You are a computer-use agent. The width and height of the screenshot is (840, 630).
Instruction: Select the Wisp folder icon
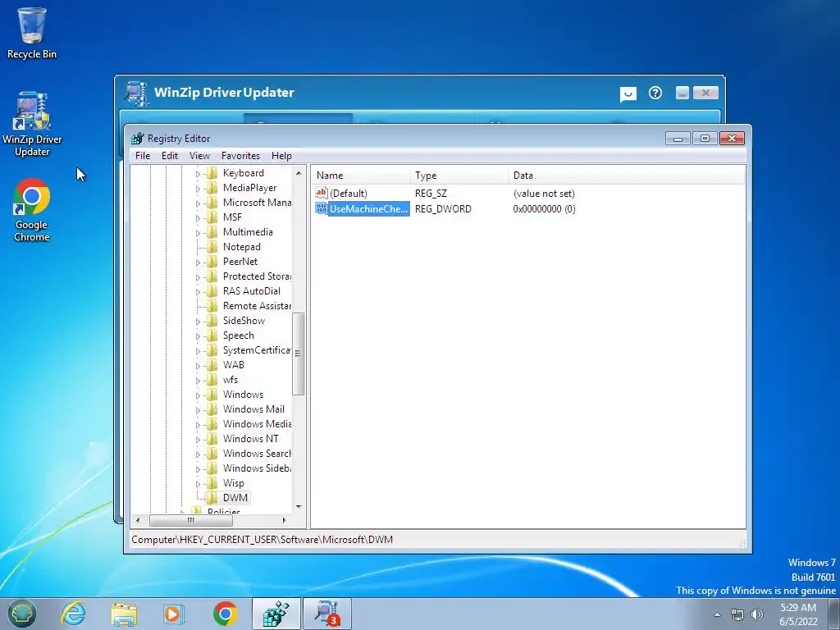tap(212, 483)
